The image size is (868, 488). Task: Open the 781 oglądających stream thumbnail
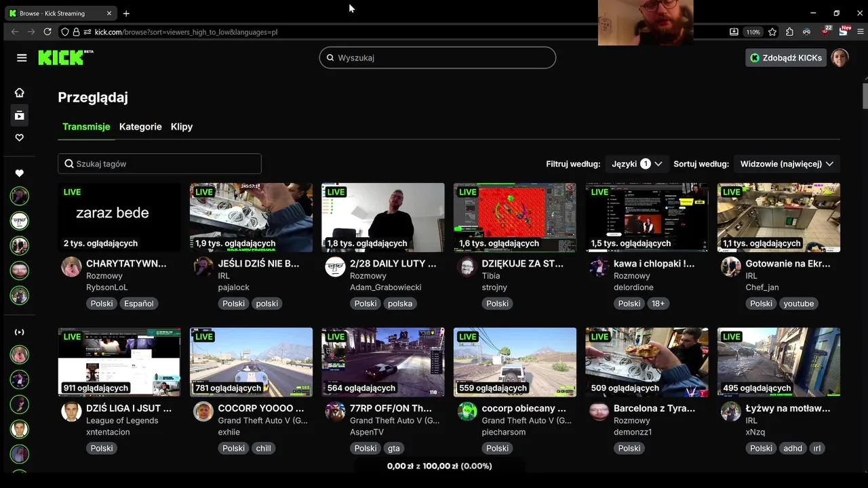pos(251,362)
